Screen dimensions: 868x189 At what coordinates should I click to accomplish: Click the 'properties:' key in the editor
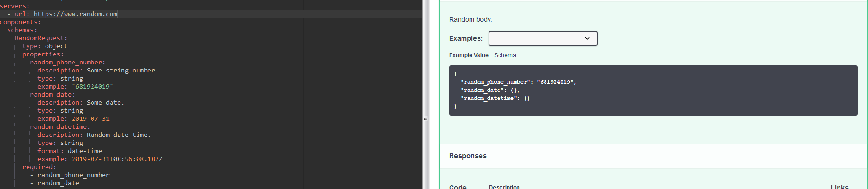pos(43,54)
